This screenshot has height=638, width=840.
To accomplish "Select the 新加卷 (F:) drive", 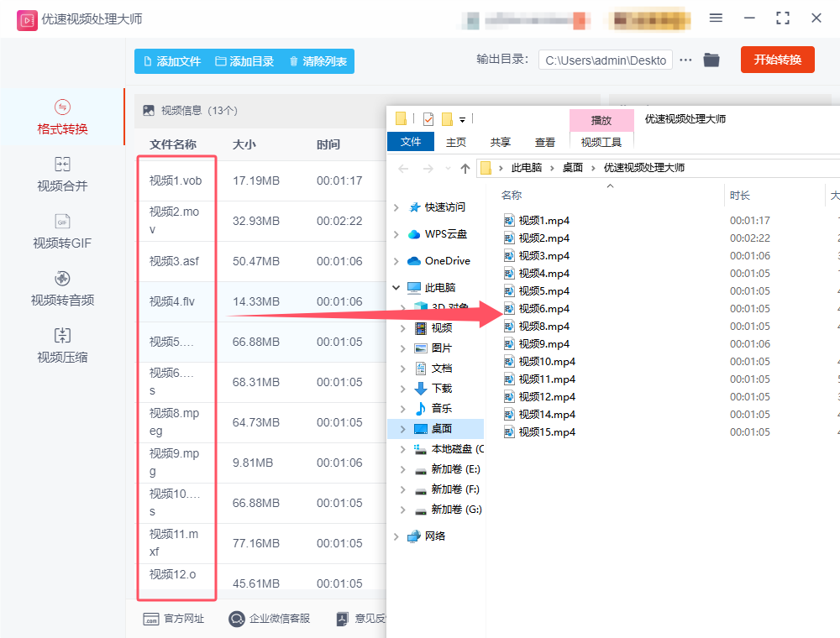I will 454,489.
